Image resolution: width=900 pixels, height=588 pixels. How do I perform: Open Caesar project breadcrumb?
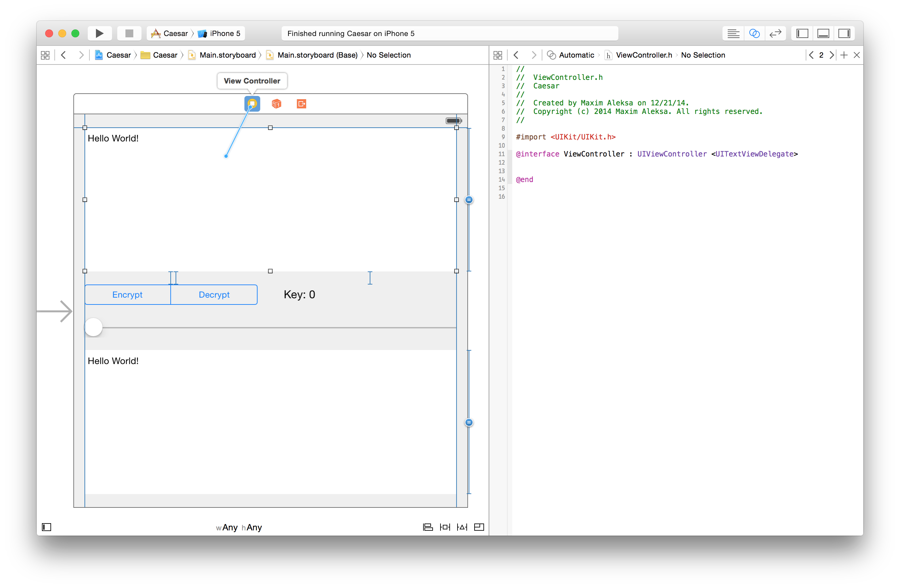tap(113, 55)
